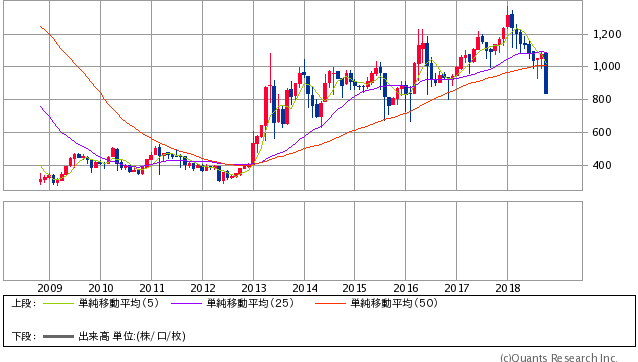
Task: Select the 2016 year label
Action: click(406, 288)
